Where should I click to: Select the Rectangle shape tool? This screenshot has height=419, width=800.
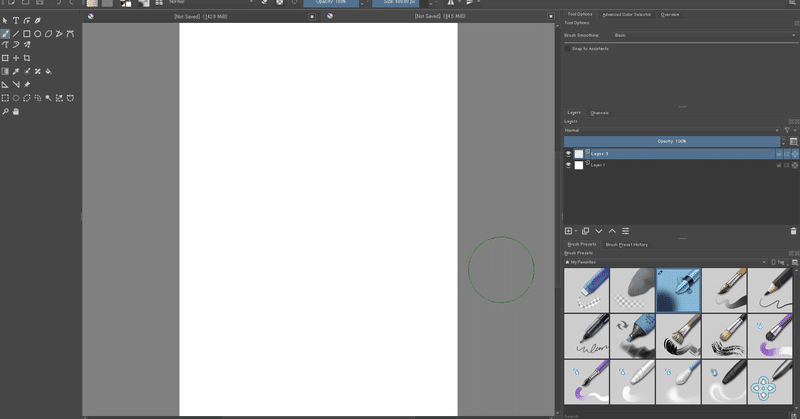(x=27, y=34)
